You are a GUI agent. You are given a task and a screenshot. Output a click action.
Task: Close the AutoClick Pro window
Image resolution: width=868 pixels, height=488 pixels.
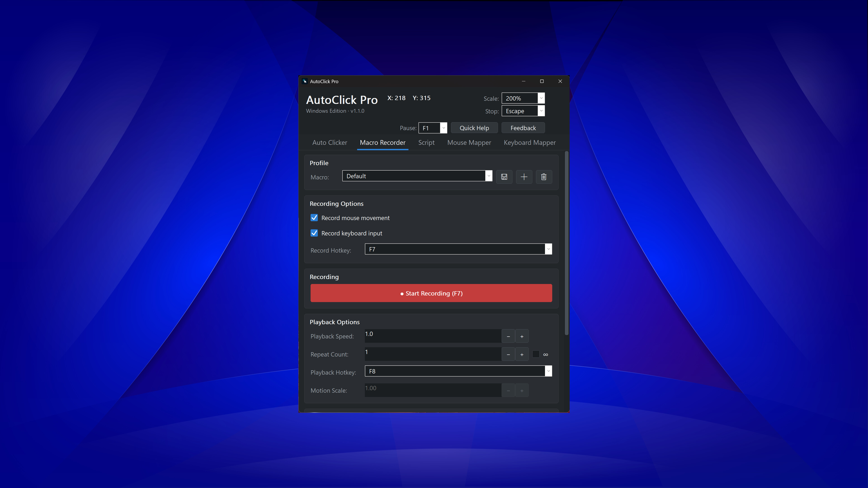pos(560,81)
